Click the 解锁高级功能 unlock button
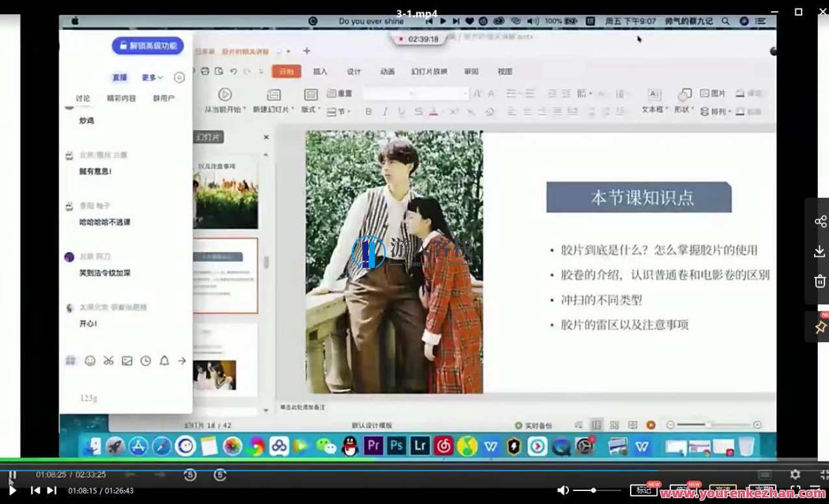Viewport: 829px width, 504px height. (149, 46)
